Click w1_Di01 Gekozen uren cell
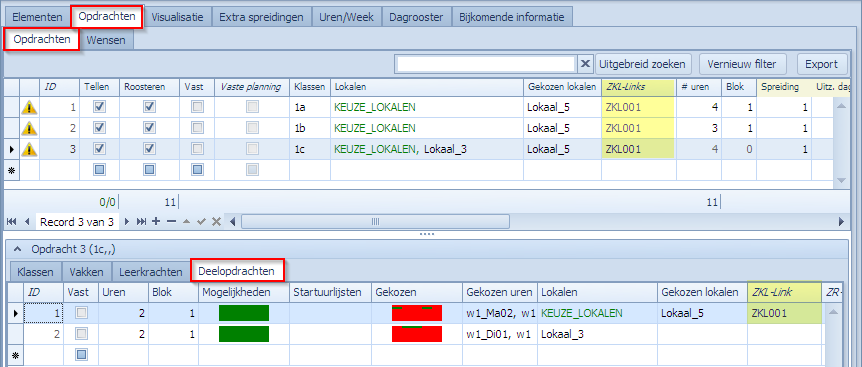The image size is (862, 367). click(x=499, y=334)
